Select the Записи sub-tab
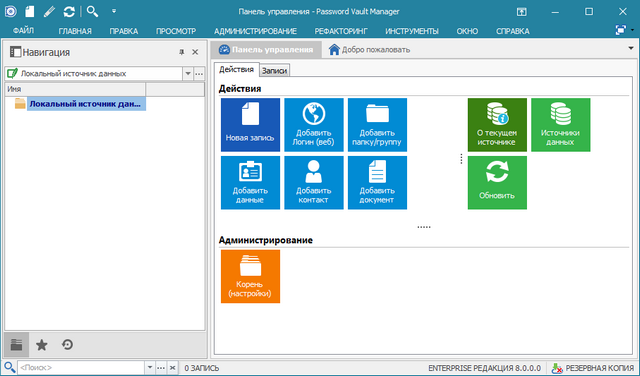The width and height of the screenshot is (640, 376). [274, 70]
